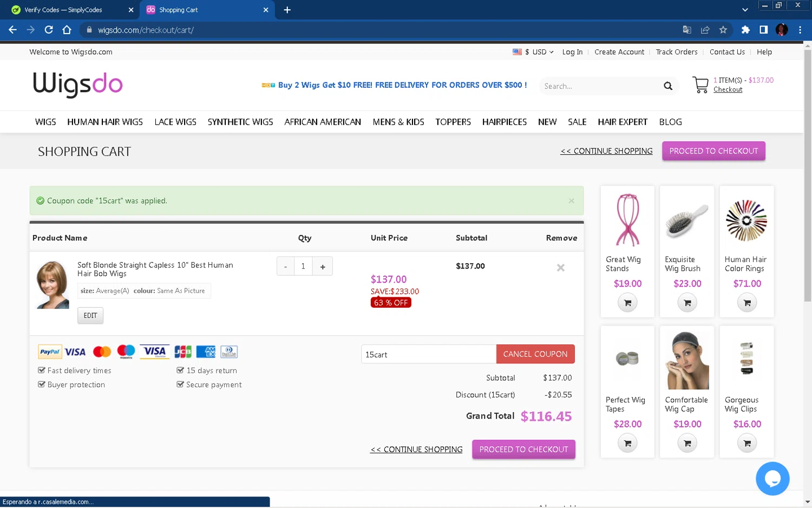Go back in browser history
Screen dimensions: 812x508
tap(12, 30)
